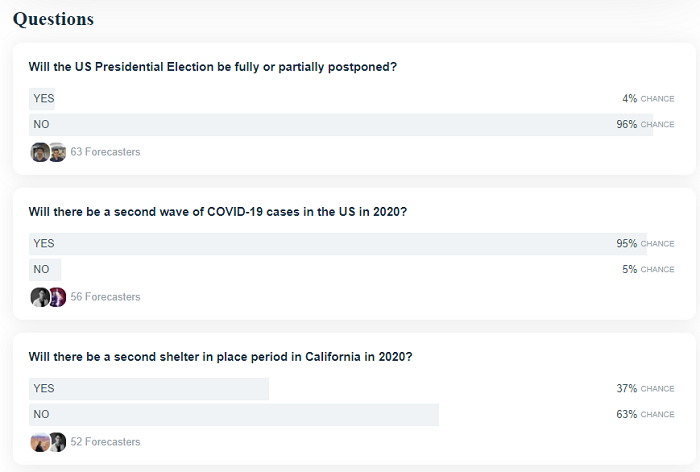Viewport: 700px width, 472px height.
Task: Open the California shelter in place question
Action: pos(221,357)
